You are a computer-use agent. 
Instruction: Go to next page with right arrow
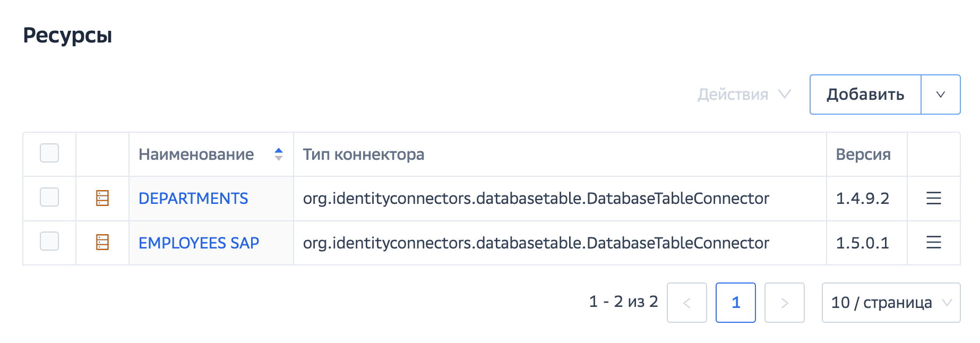click(x=784, y=303)
